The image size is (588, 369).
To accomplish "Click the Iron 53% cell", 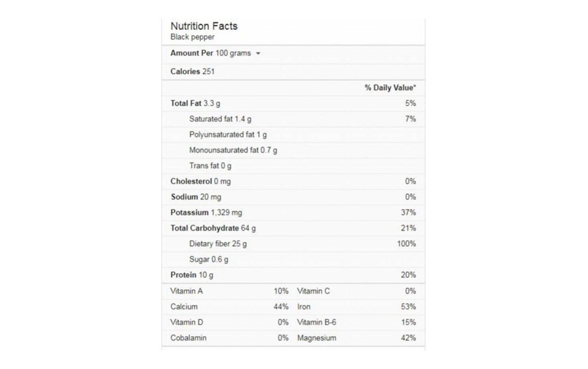I will [x=357, y=307].
